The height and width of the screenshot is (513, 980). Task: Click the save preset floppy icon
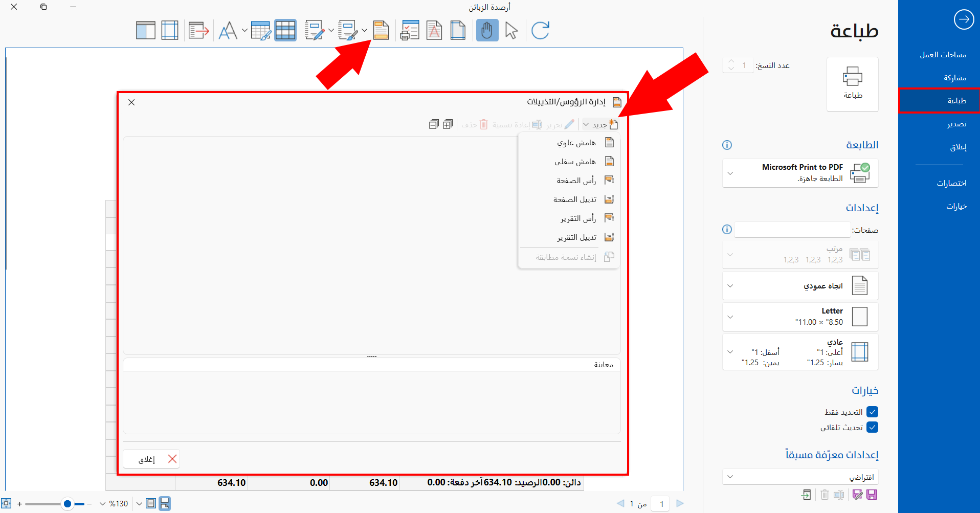click(x=872, y=494)
